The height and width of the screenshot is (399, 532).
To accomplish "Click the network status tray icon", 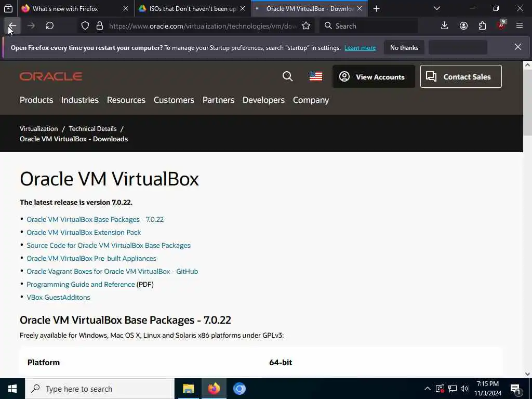I will point(453,389).
